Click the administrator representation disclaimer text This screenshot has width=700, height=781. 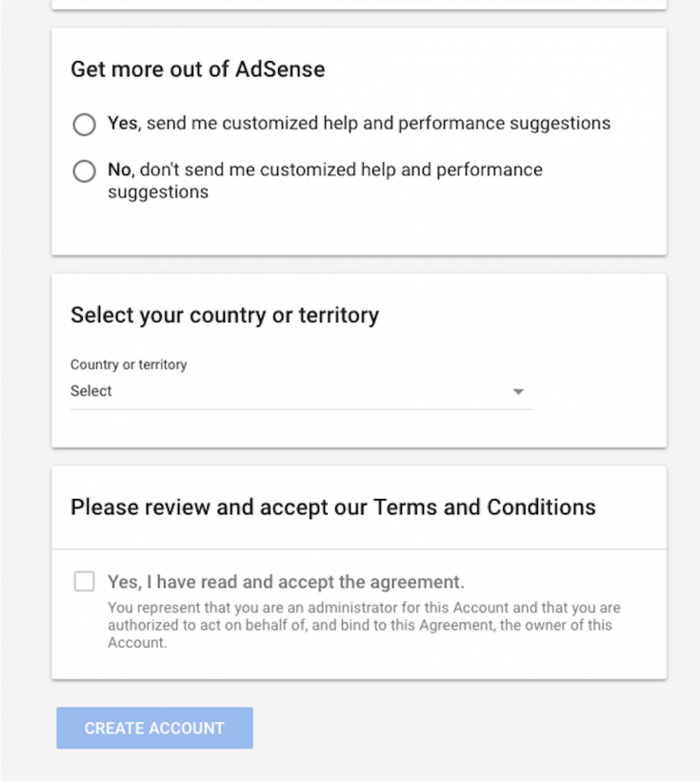[x=362, y=625]
